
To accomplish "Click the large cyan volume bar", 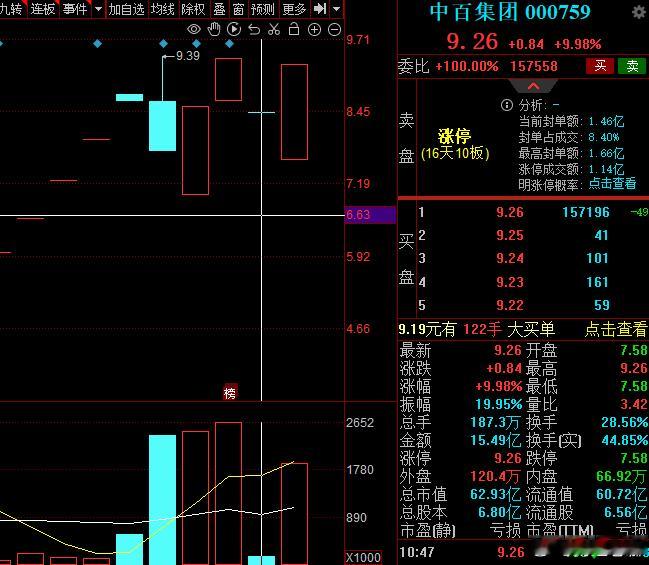I will pos(162,499).
